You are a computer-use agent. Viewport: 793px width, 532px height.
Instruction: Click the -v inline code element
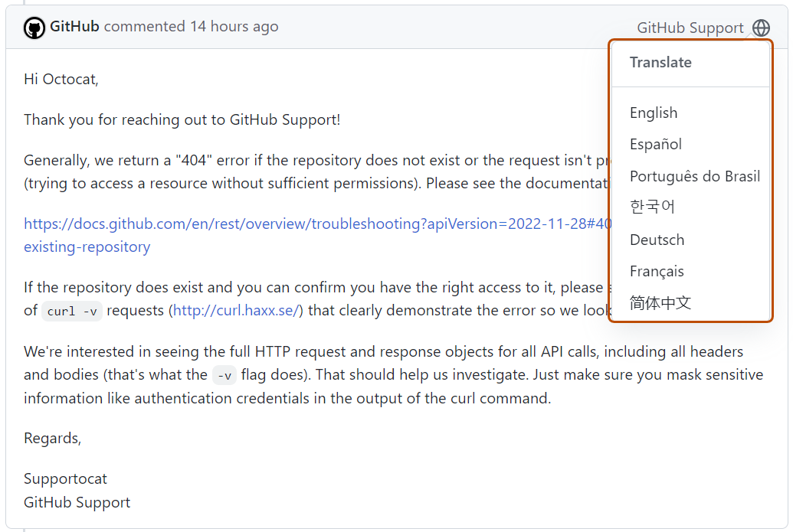coord(223,375)
